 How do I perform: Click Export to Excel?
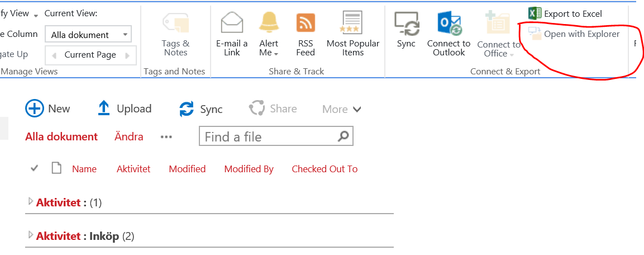565,13
